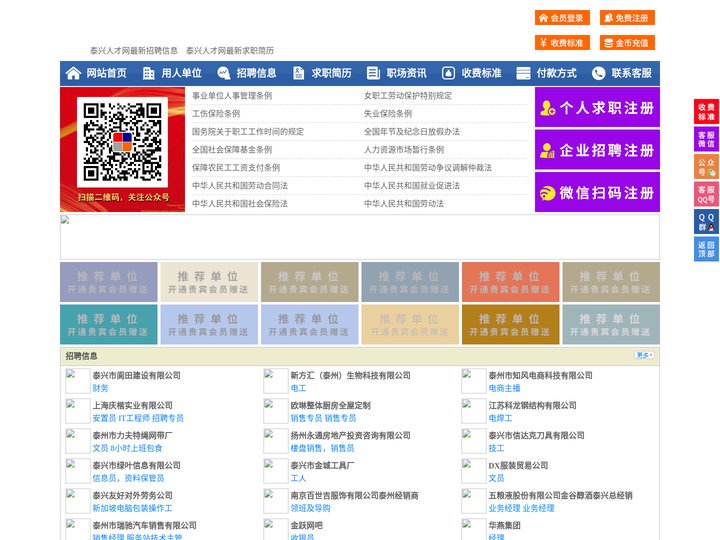Open 全国社会保障基金条例 link
This screenshot has height=540, width=720.
232,150
